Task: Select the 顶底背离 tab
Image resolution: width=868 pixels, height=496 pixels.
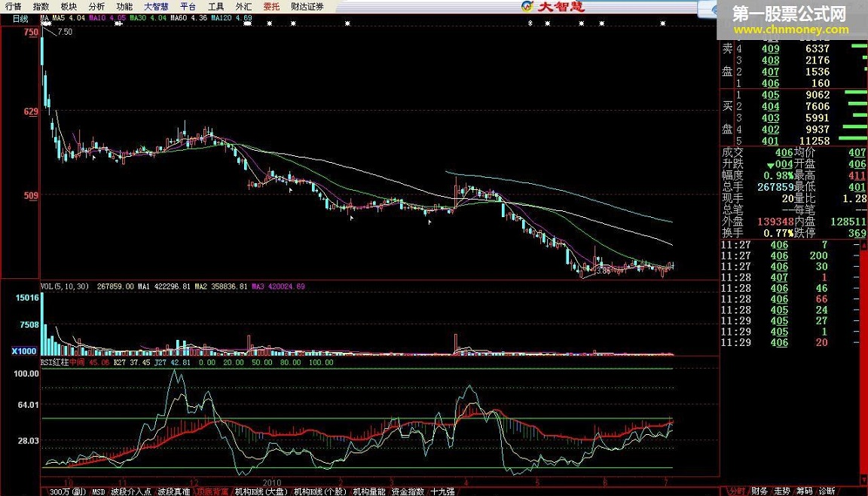Action: point(212,491)
